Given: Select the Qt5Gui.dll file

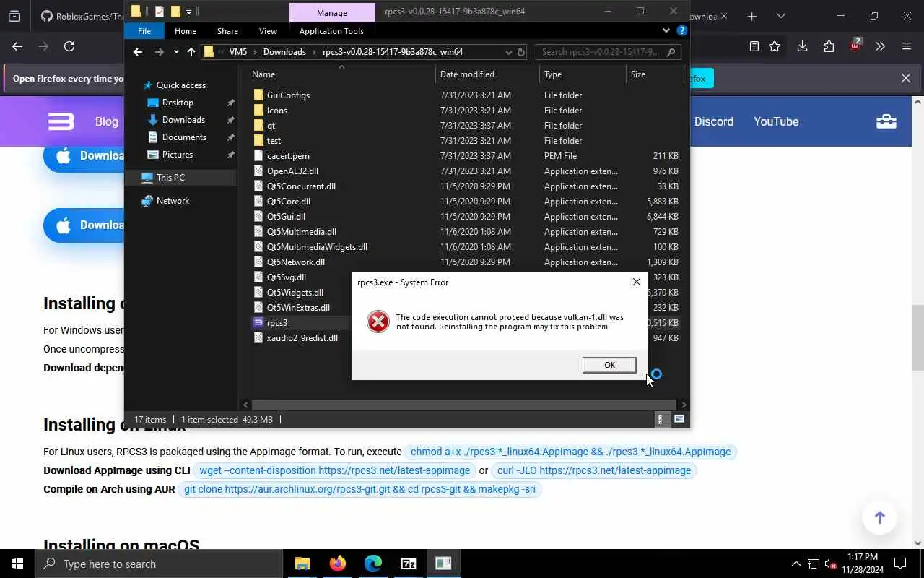Looking at the screenshot, I should (286, 217).
